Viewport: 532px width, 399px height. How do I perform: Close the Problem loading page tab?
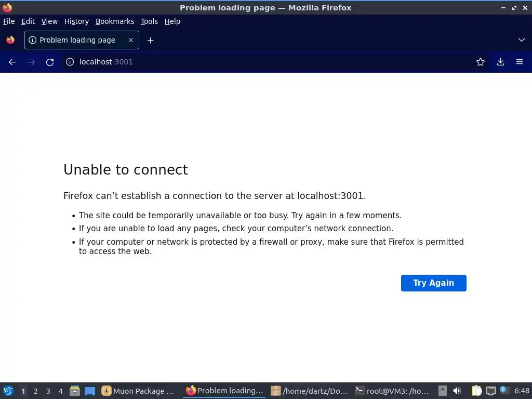130,40
